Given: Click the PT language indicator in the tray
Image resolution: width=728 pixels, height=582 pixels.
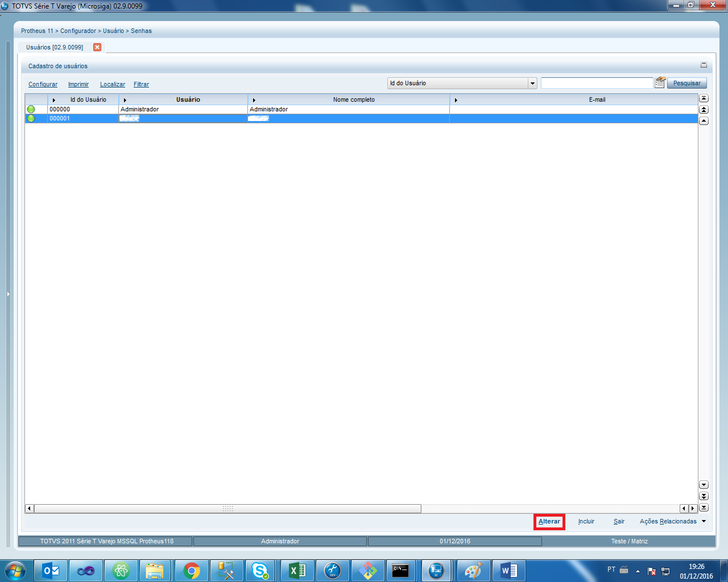Looking at the screenshot, I should [x=611, y=569].
